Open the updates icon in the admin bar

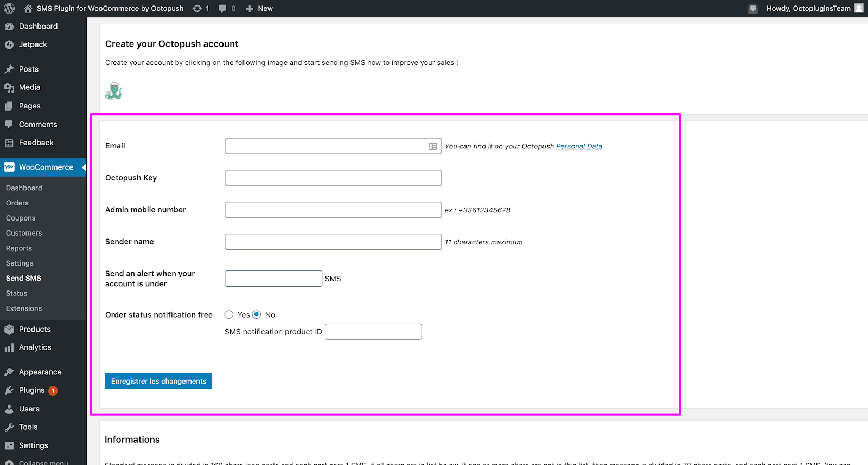(197, 8)
